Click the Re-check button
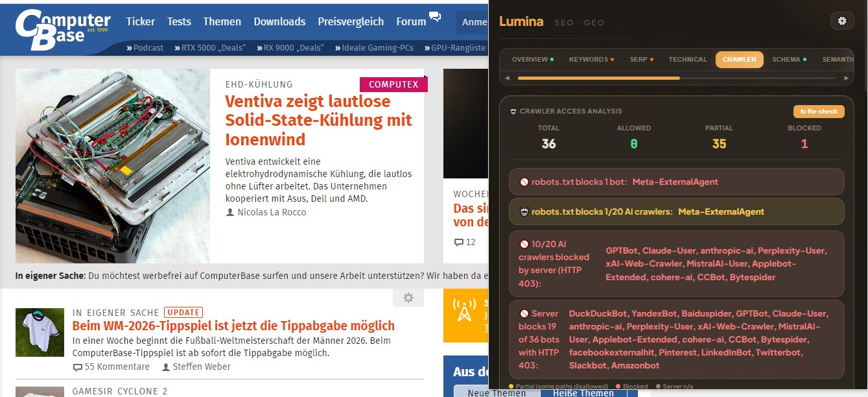The width and height of the screenshot is (868, 397). pyautogui.click(x=819, y=112)
